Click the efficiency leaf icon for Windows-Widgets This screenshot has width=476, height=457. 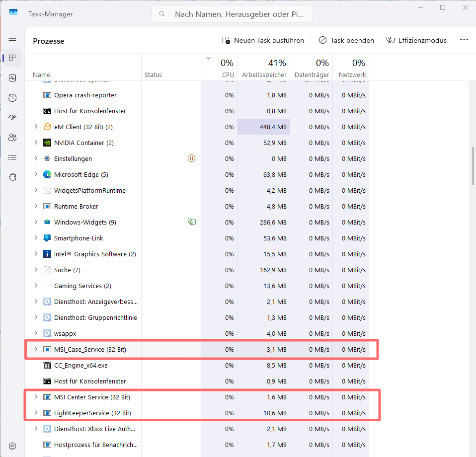pyautogui.click(x=192, y=222)
